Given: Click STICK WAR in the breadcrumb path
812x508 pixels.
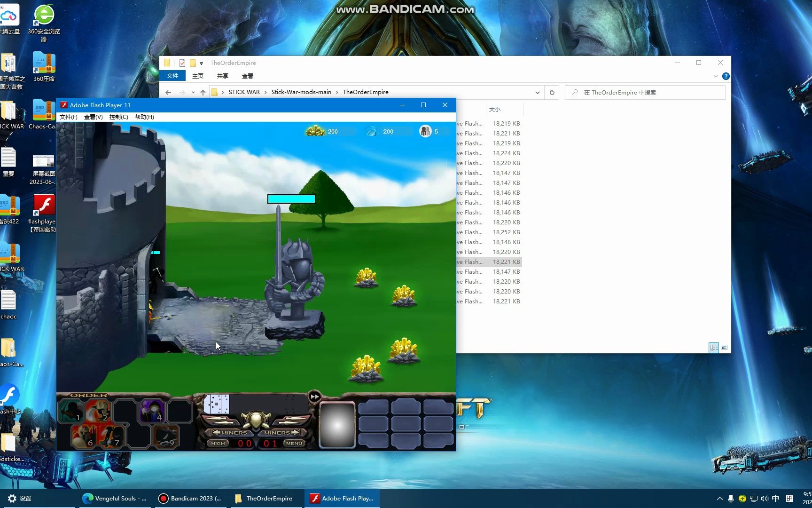Looking at the screenshot, I should coord(244,92).
